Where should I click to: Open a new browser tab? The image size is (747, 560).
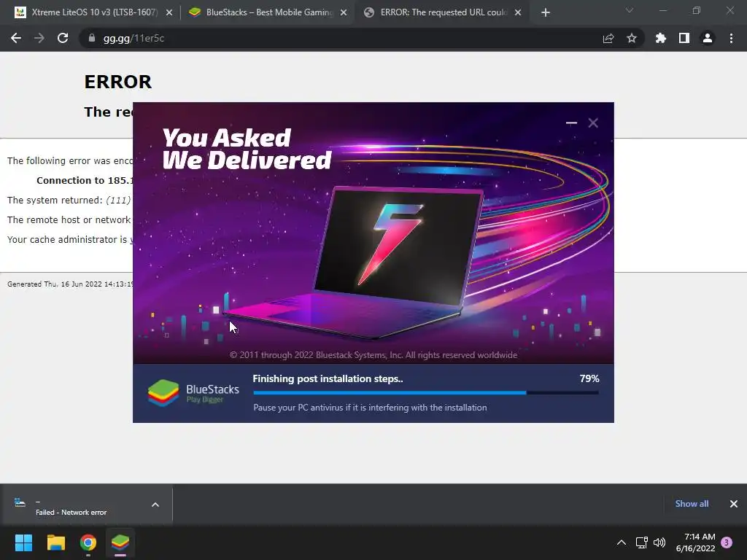coord(546,12)
